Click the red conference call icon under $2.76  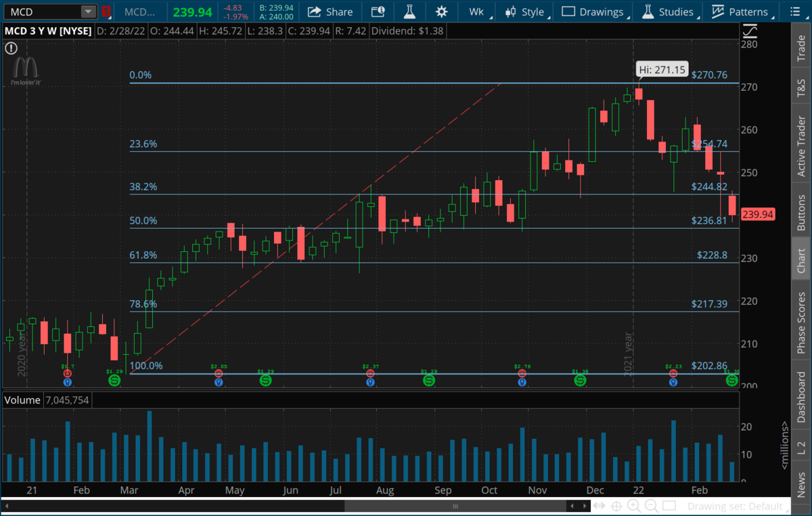[522, 373]
